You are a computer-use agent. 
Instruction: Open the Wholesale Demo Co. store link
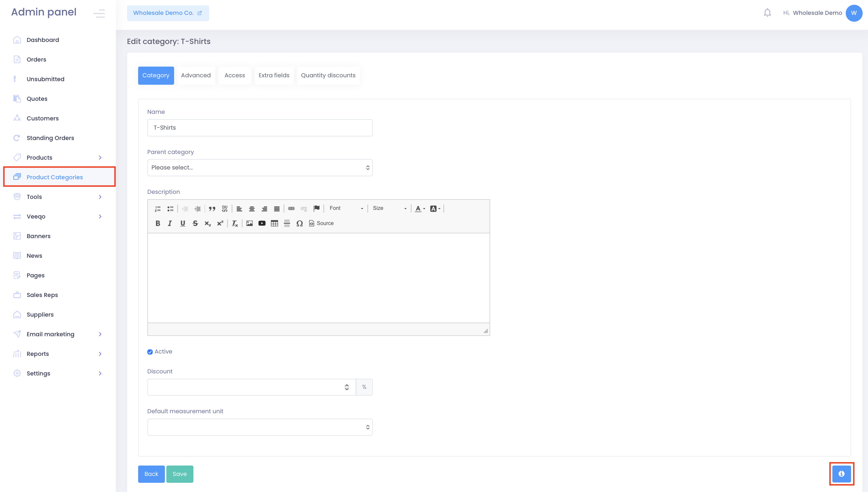[168, 13]
